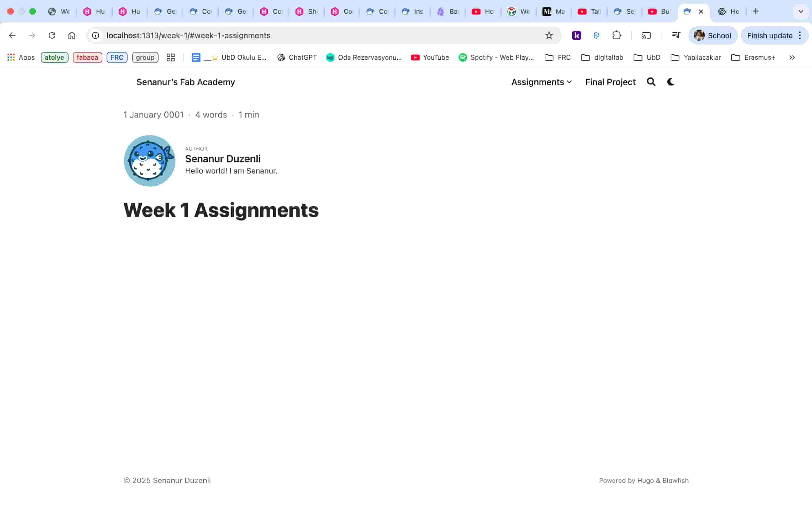
Task: Select the Final Project menu item
Action: (610, 82)
